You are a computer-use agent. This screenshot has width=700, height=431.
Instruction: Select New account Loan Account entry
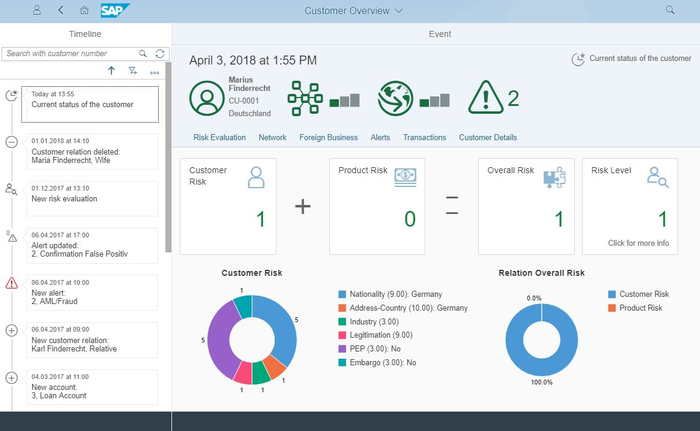pos(92,387)
